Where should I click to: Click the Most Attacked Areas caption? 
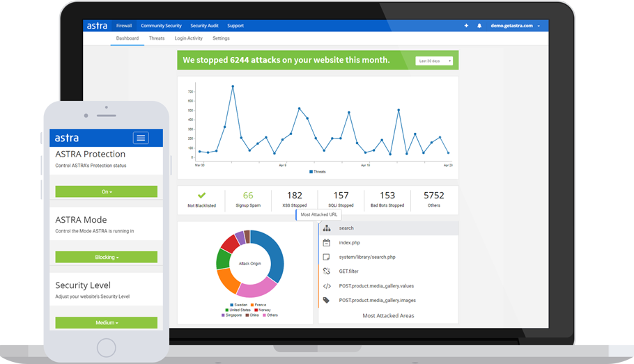pyautogui.click(x=388, y=316)
